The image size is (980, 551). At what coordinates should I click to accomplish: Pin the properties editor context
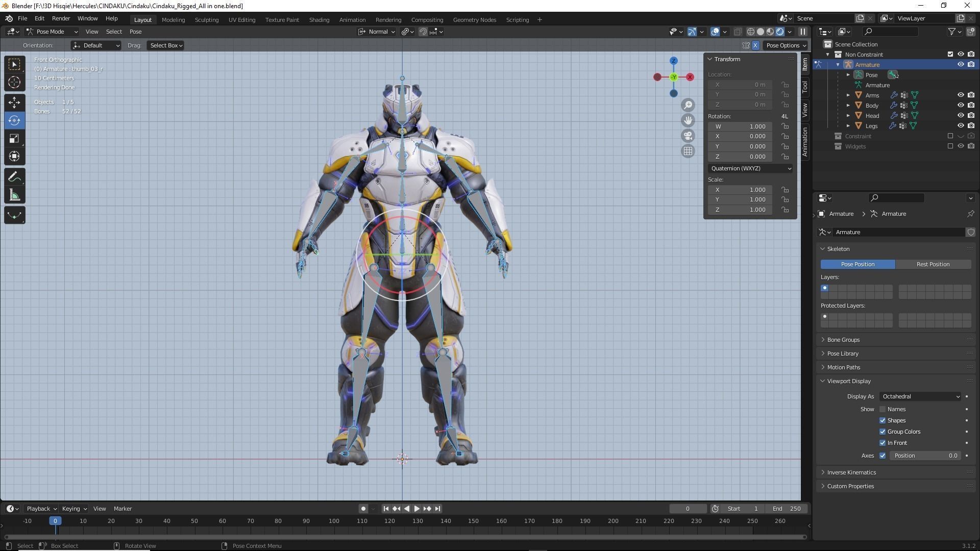(970, 214)
